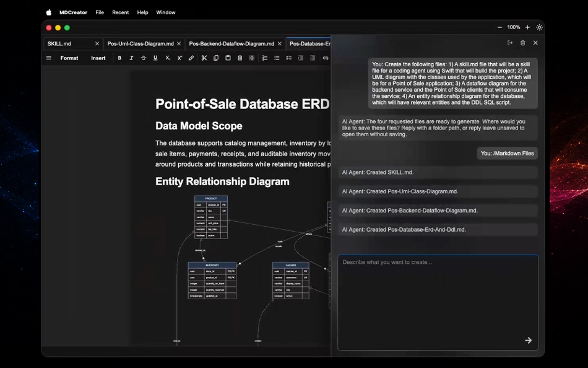Switch to Pos-Uml-Class-Diagram.md tab
The image size is (588, 368).
click(x=141, y=44)
